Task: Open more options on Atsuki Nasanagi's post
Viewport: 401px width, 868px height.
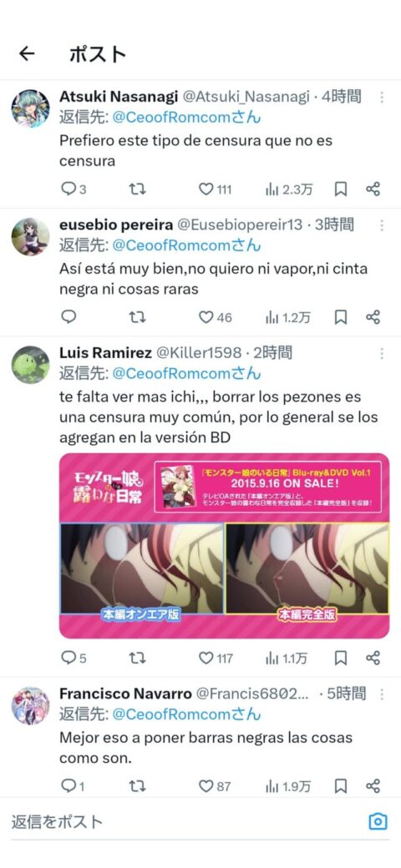Action: pos(382,98)
